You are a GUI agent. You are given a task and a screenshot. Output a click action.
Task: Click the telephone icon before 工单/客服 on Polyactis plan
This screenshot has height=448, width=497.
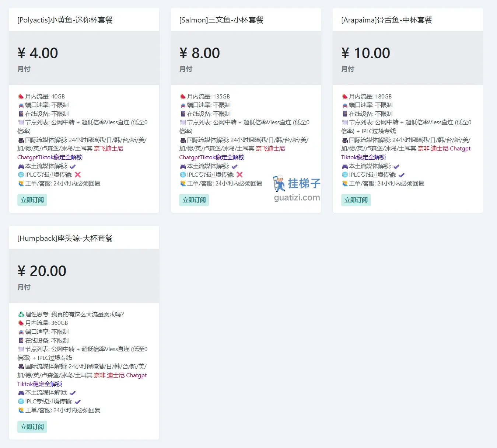coord(21,183)
